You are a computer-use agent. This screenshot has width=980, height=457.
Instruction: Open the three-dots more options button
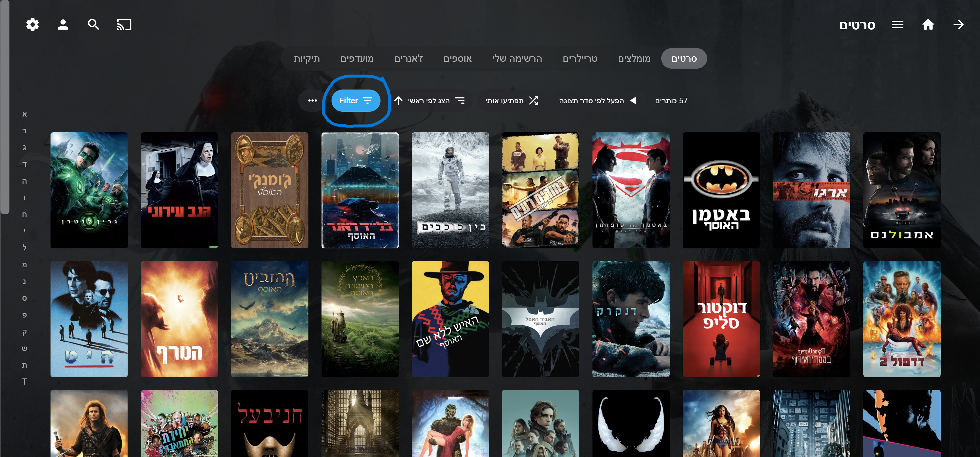(x=312, y=100)
